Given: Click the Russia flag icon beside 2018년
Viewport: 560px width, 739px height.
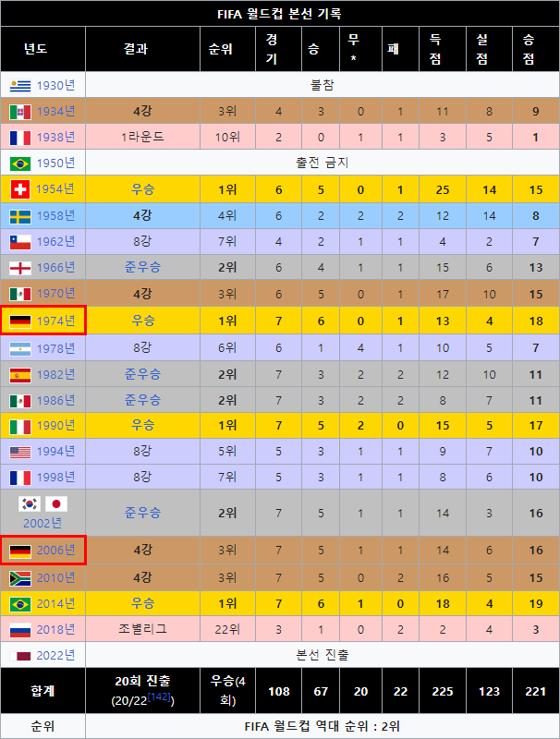Looking at the screenshot, I should coord(20,630).
